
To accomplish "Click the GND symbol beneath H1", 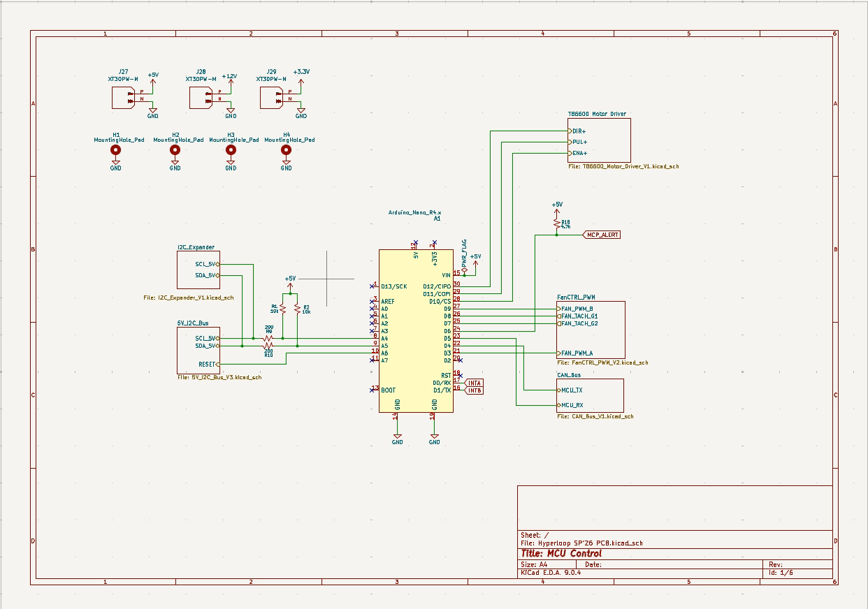I will click(116, 165).
